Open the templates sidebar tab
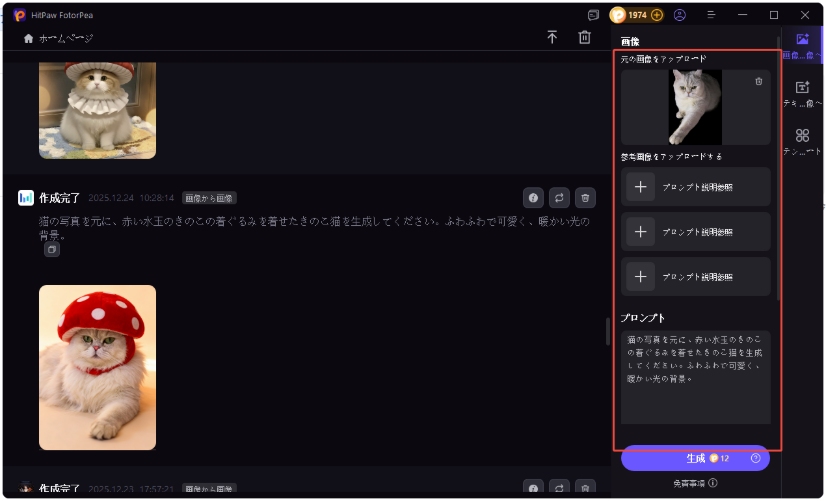 point(802,142)
